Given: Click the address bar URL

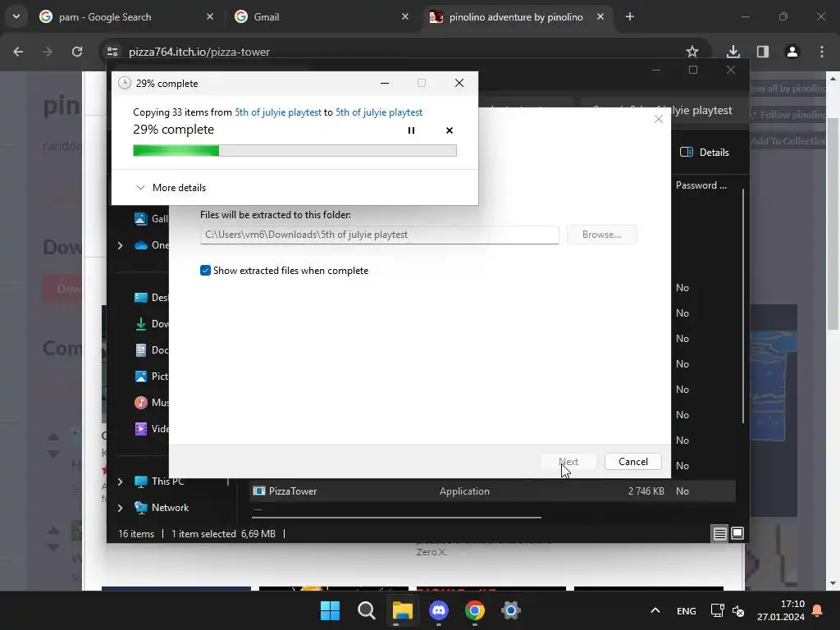Looking at the screenshot, I should pyautogui.click(x=199, y=52).
